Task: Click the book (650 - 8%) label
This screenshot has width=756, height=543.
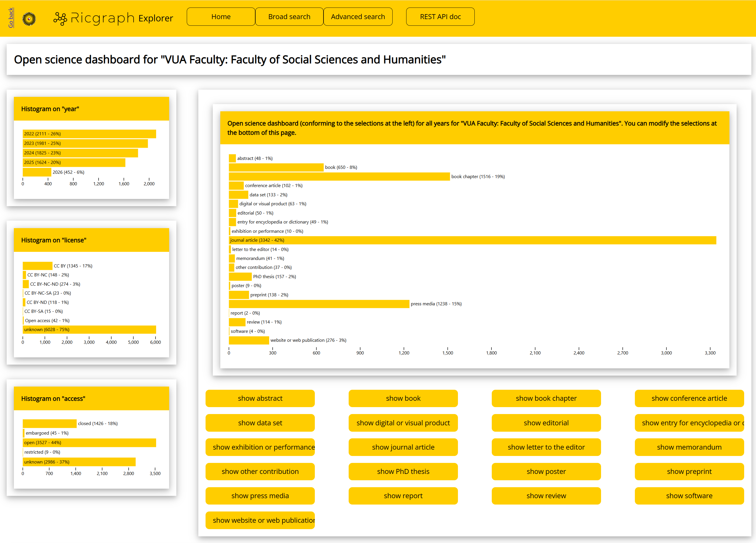Action: [341, 167]
